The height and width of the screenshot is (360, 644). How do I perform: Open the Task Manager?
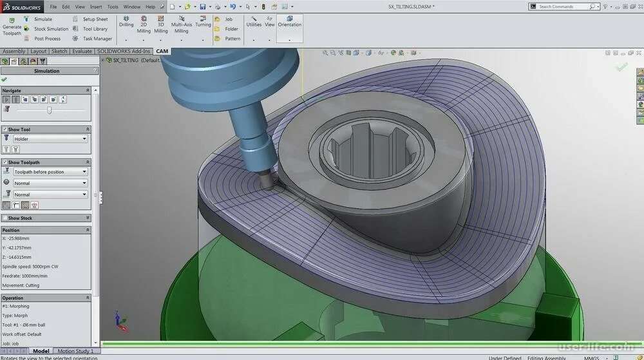[x=92, y=39]
